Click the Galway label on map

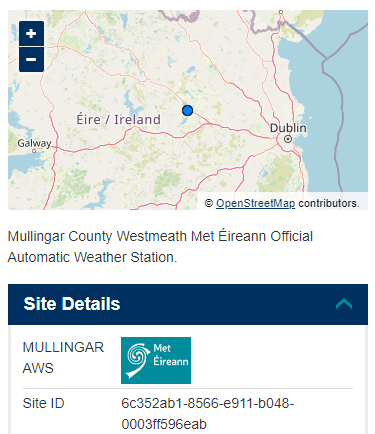click(34, 143)
